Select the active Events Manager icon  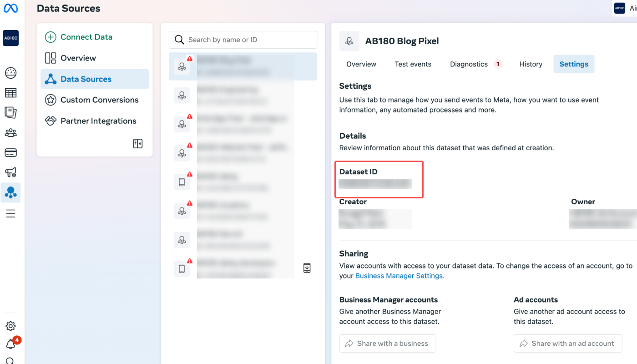coord(10,192)
